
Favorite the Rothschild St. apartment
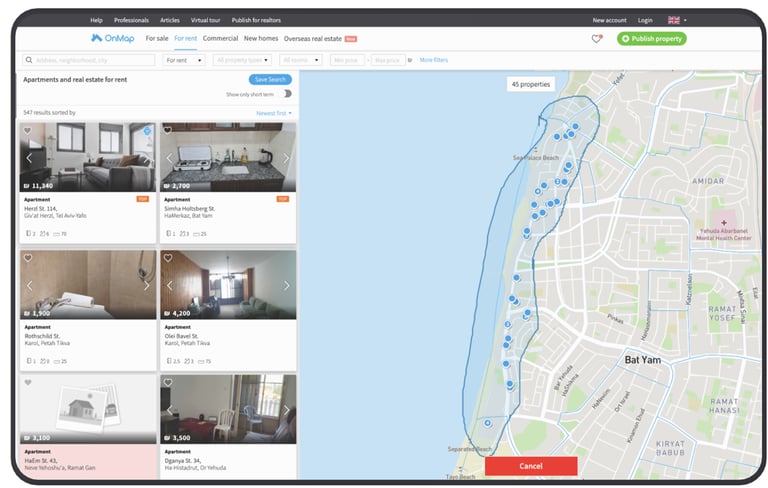coord(28,258)
